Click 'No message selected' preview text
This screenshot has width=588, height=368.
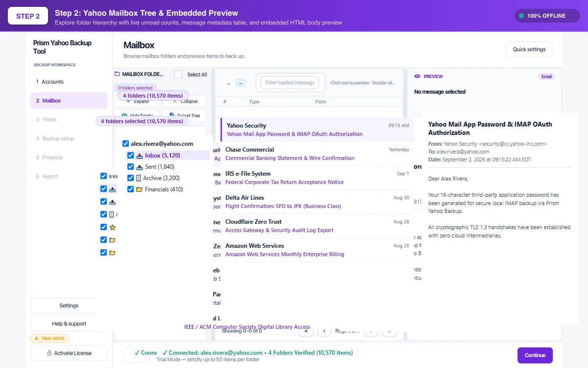point(440,92)
